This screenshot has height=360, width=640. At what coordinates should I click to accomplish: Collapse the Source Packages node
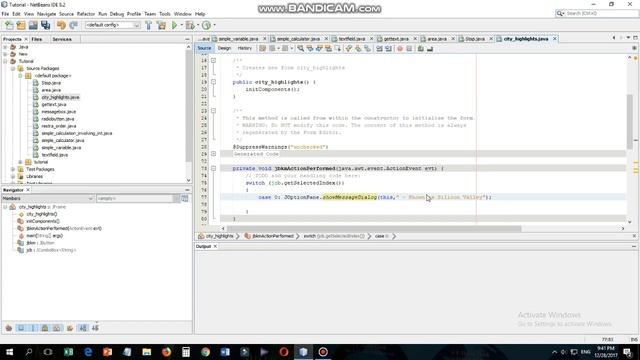pyautogui.click(x=13, y=69)
